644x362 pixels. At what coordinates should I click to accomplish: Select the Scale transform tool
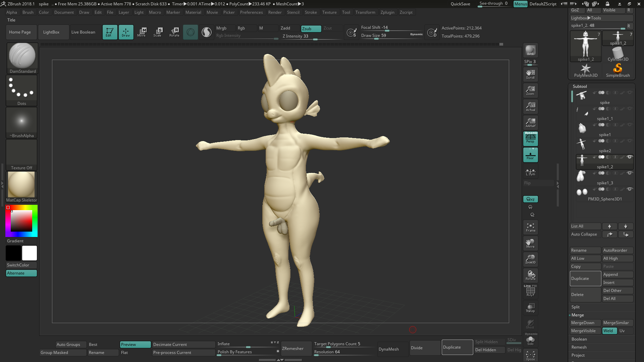point(158,32)
